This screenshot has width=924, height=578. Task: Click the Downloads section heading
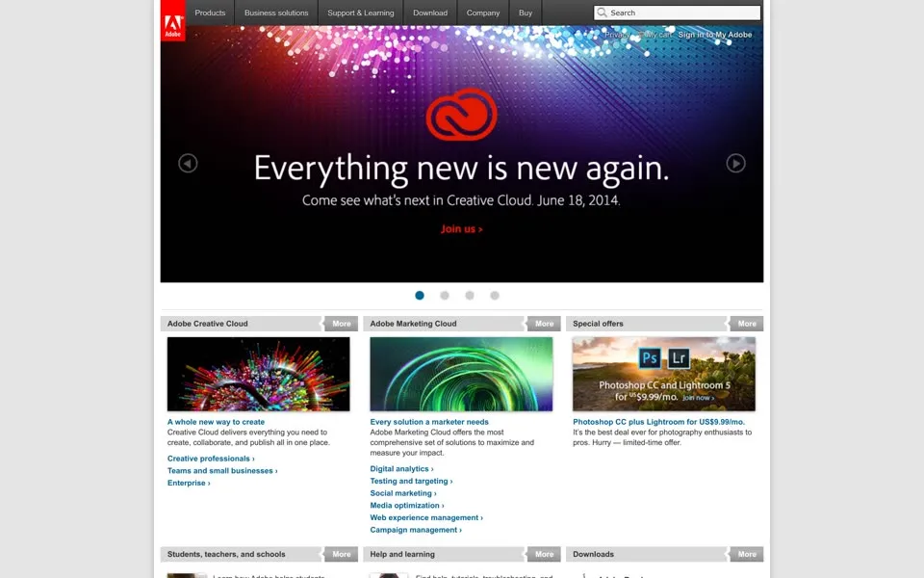pos(594,555)
